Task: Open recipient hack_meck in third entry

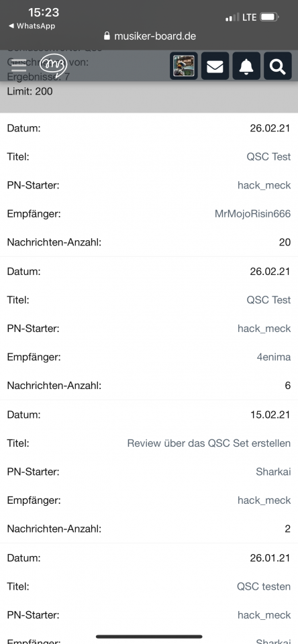Action: 264,500
